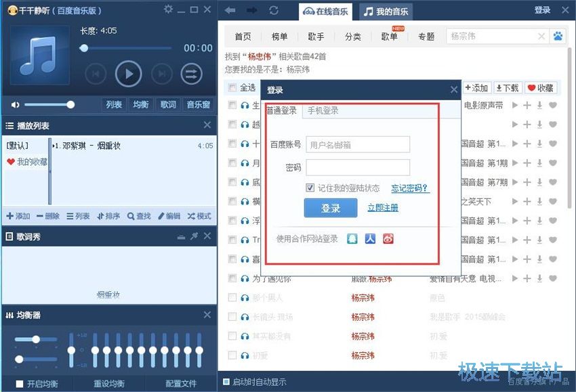Close the 播放列表 panel

click(x=207, y=125)
